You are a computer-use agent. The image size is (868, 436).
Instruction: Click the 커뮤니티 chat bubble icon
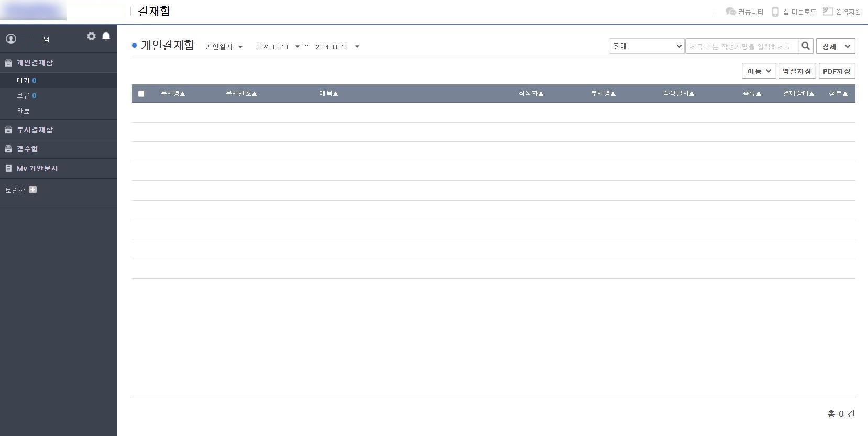(730, 12)
